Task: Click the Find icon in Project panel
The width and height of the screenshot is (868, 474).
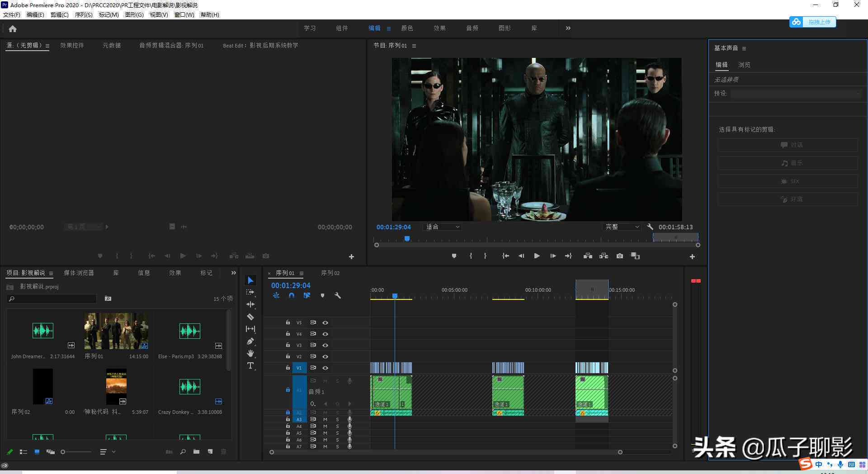Action: tap(183, 451)
